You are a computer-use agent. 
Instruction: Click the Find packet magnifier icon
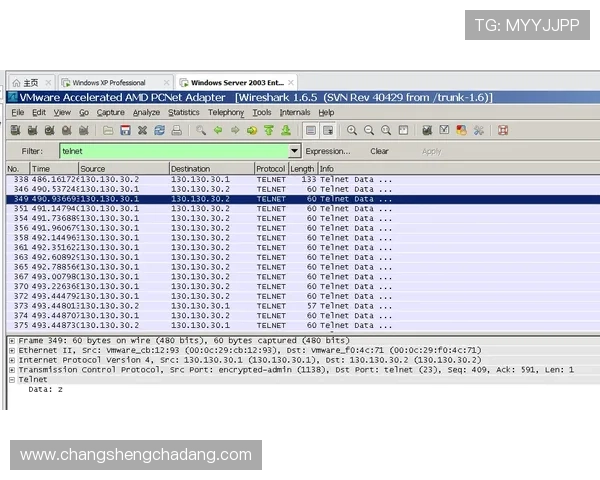pos(201,130)
